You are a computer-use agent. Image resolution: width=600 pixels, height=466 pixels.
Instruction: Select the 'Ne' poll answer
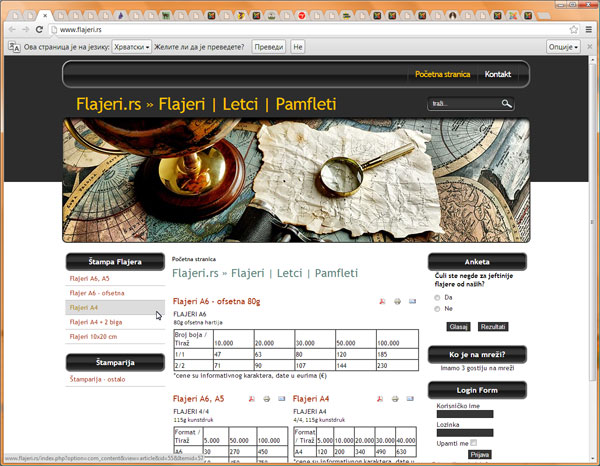(438, 309)
